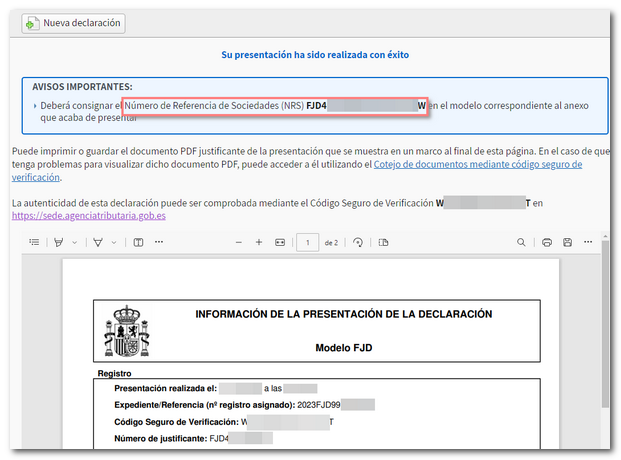Image resolution: width=621 pixels, height=460 pixels.
Task: Click the success message "Su presentación ha sido realizada con éxito"
Action: click(x=315, y=55)
